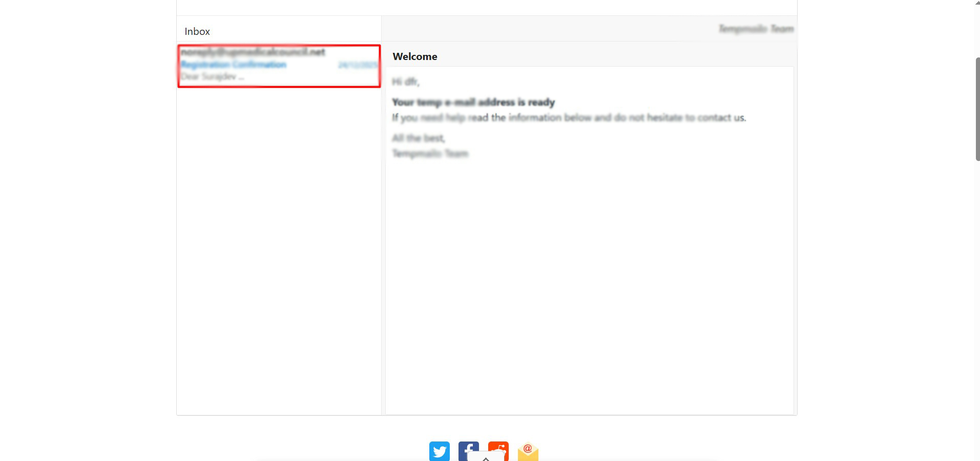Click the "All the best," closing line

(x=419, y=138)
